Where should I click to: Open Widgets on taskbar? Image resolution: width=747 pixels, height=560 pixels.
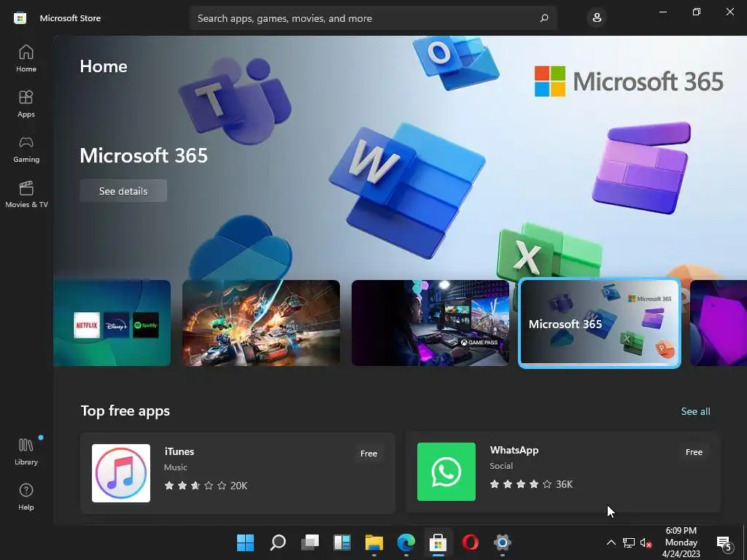coord(342,542)
